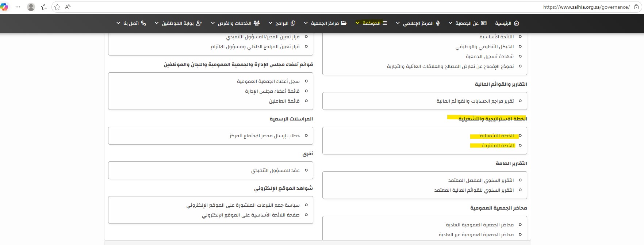Open the البرامج menu item
Viewport: 644px width, 245px height.
tap(282, 23)
